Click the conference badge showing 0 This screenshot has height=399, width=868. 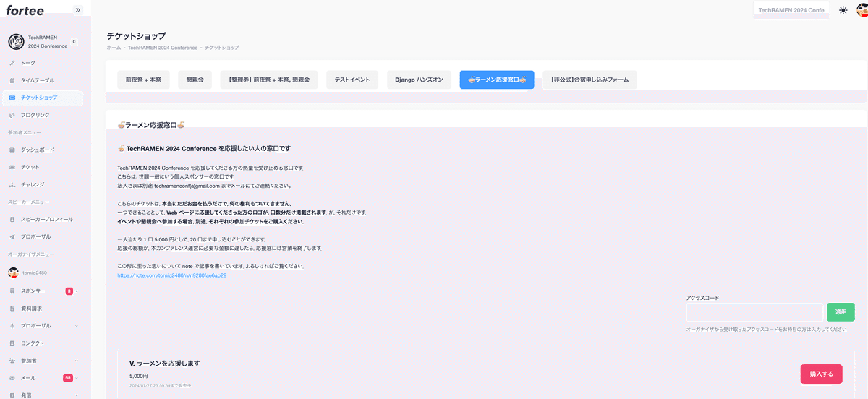(74, 42)
